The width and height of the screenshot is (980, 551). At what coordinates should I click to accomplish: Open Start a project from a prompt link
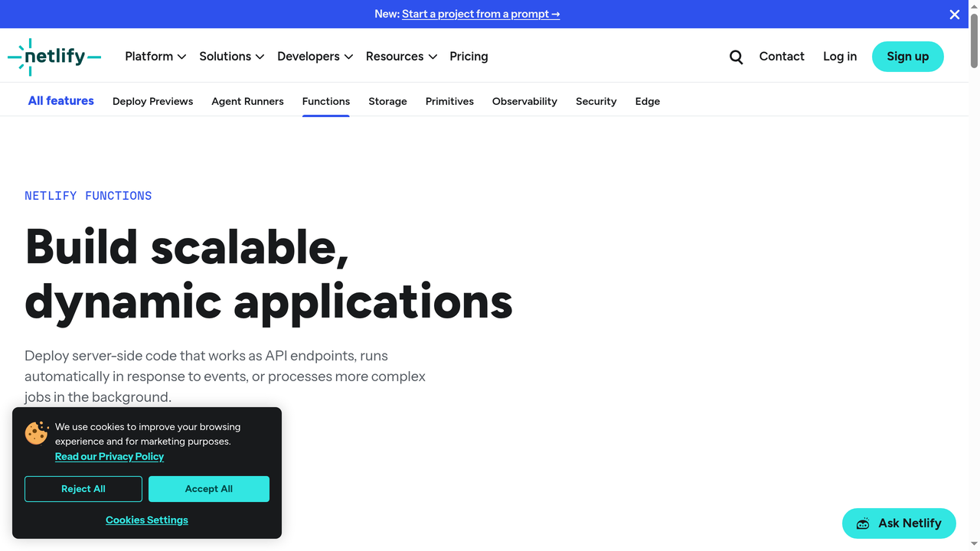point(481,14)
